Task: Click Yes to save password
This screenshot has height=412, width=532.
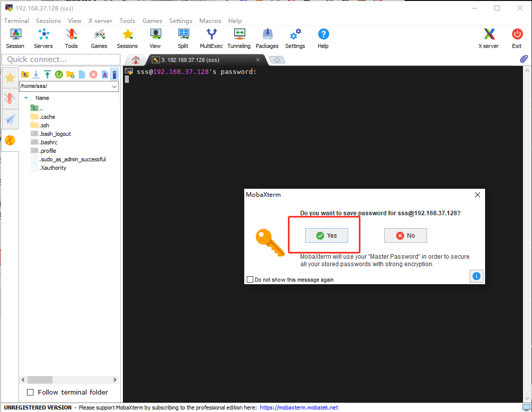Action: coord(326,235)
